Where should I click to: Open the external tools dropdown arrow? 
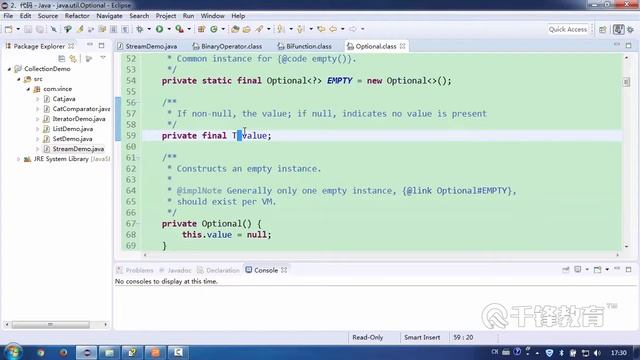pos(189,29)
